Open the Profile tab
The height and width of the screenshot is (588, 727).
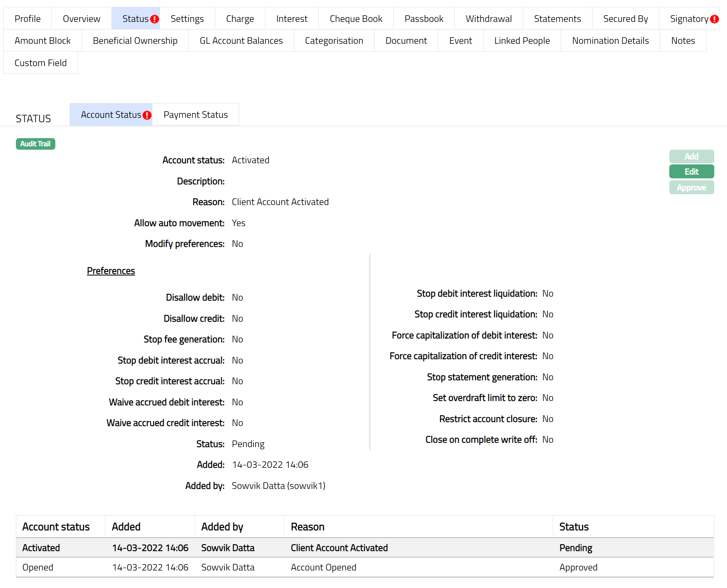[27, 19]
